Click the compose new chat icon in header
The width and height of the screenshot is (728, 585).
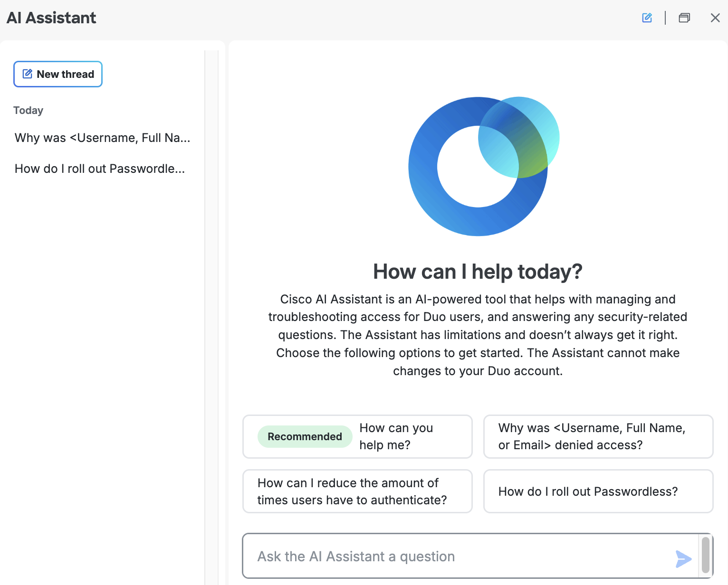[647, 18]
